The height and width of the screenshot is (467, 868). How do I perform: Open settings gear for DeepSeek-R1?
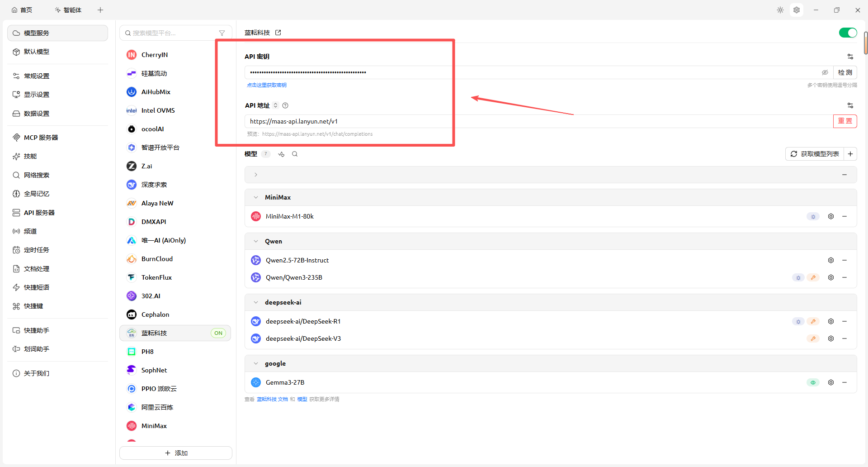(x=831, y=321)
